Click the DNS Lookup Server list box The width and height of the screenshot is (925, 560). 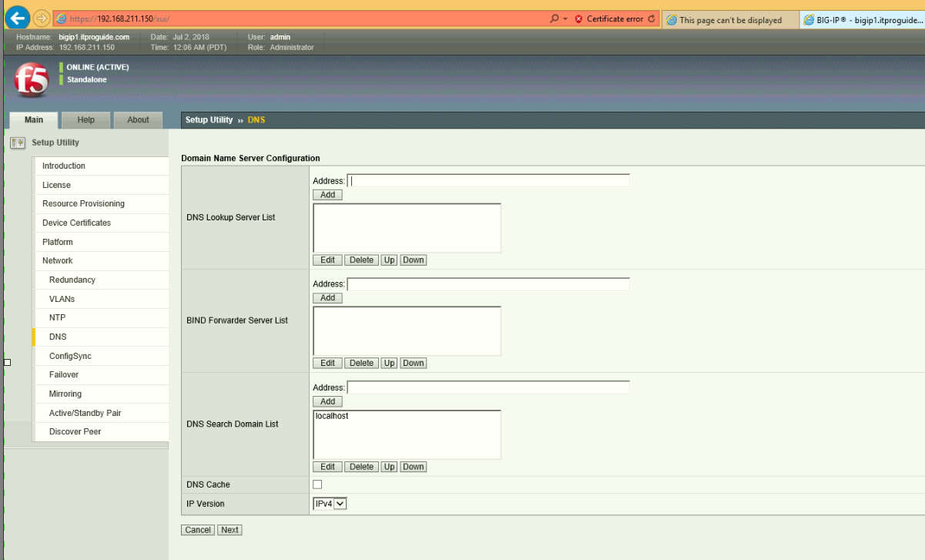407,227
